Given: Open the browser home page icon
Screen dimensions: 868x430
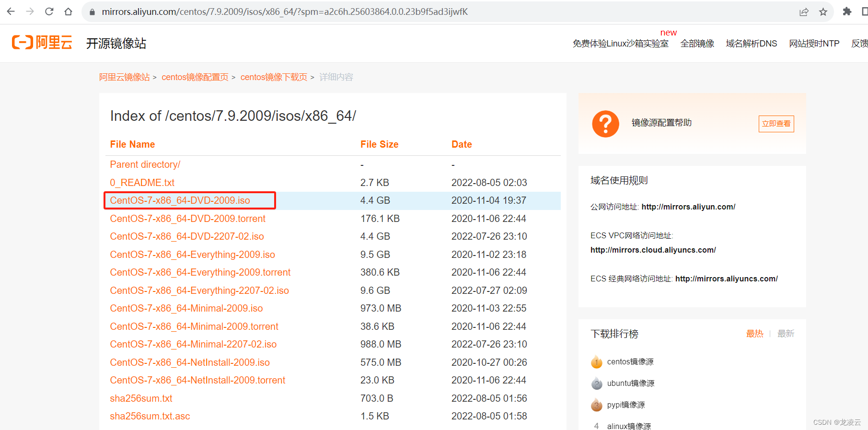Looking at the screenshot, I should pyautogui.click(x=68, y=12).
